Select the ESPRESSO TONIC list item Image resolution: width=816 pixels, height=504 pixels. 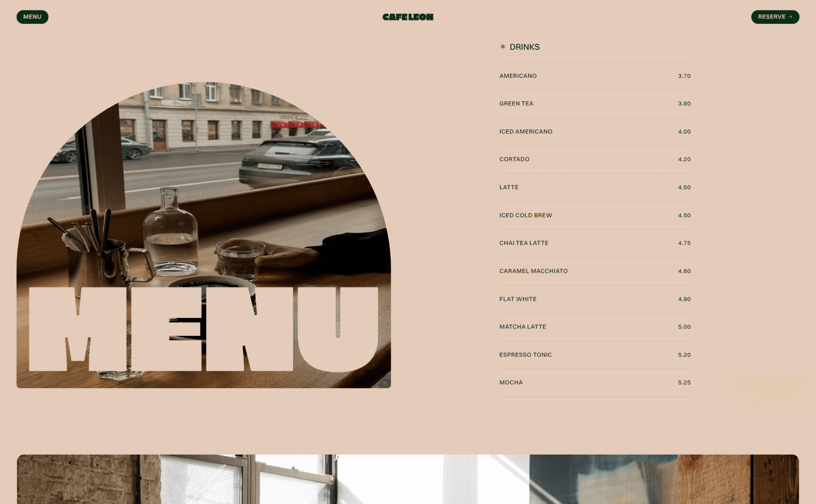coord(595,354)
